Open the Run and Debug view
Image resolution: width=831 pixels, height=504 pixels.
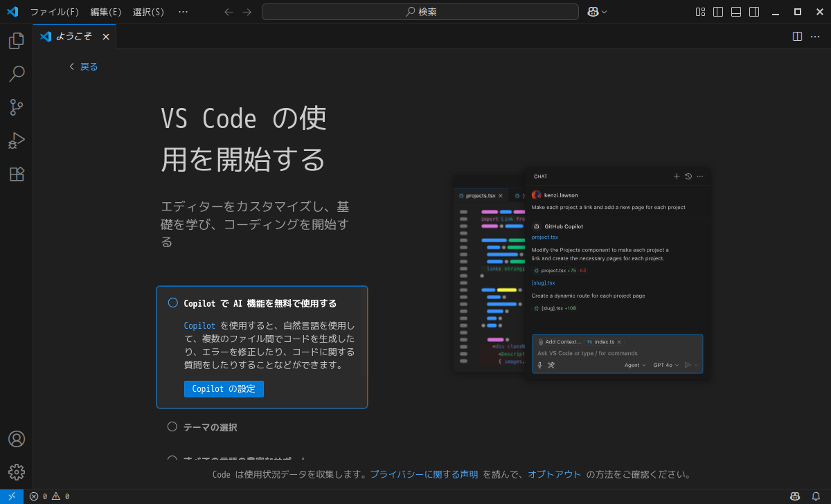[17, 141]
